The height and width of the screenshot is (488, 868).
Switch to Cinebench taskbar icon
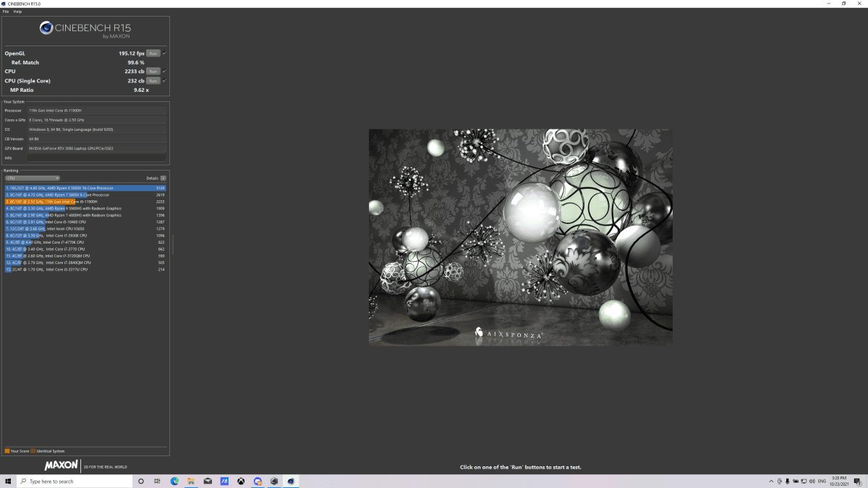tap(291, 481)
